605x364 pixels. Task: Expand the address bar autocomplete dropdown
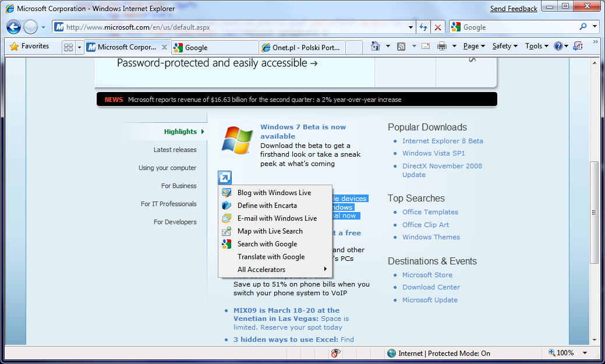[x=411, y=27]
